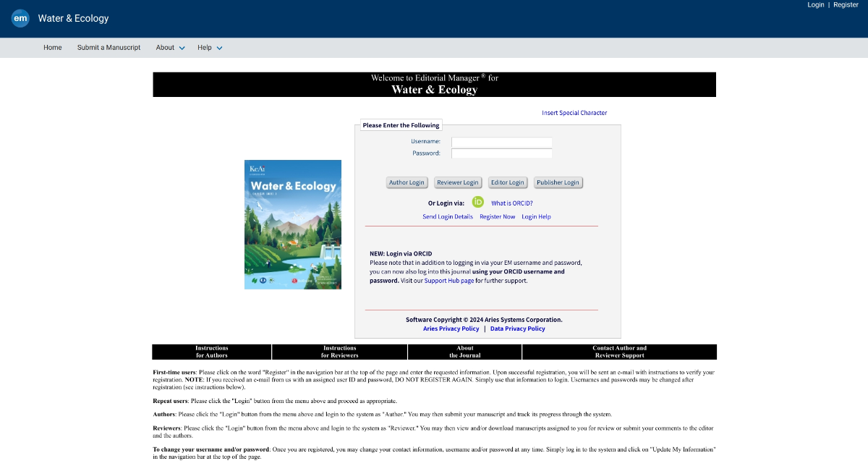Expand the Help dropdown menu
The width and height of the screenshot is (868, 466).
click(210, 48)
